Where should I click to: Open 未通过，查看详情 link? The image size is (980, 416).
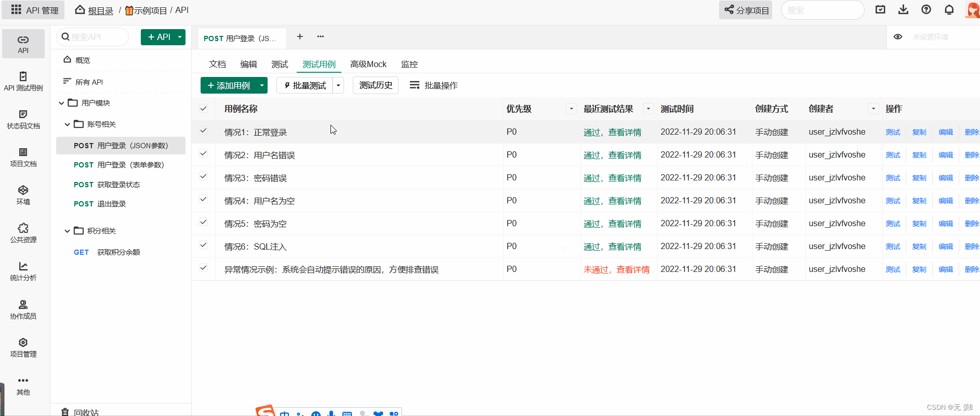click(617, 269)
